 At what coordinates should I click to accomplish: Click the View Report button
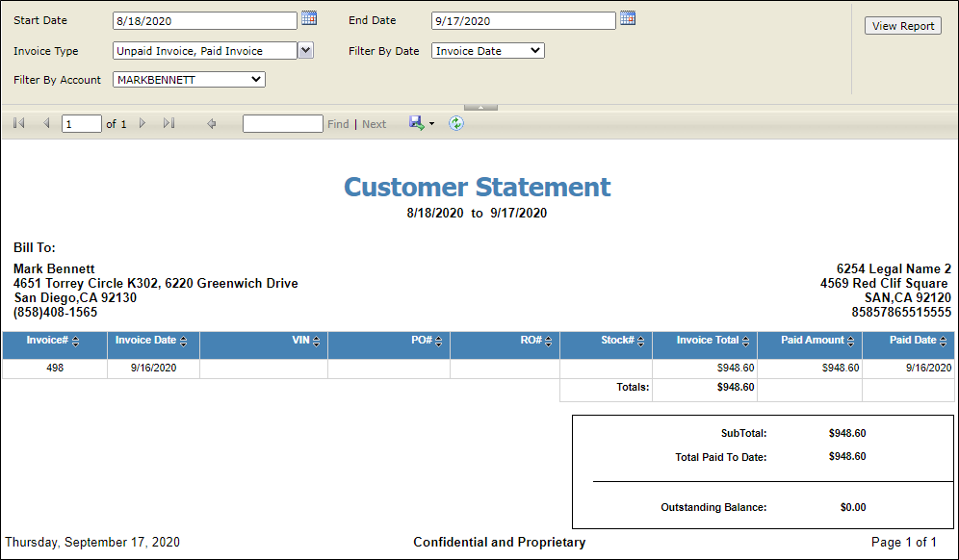(x=903, y=26)
